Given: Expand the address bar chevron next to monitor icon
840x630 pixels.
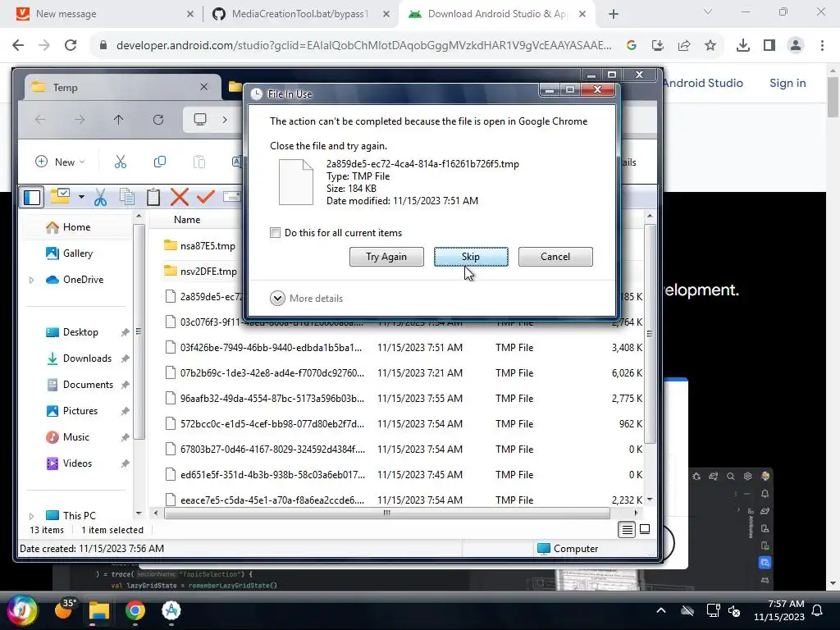Looking at the screenshot, I should (x=225, y=120).
